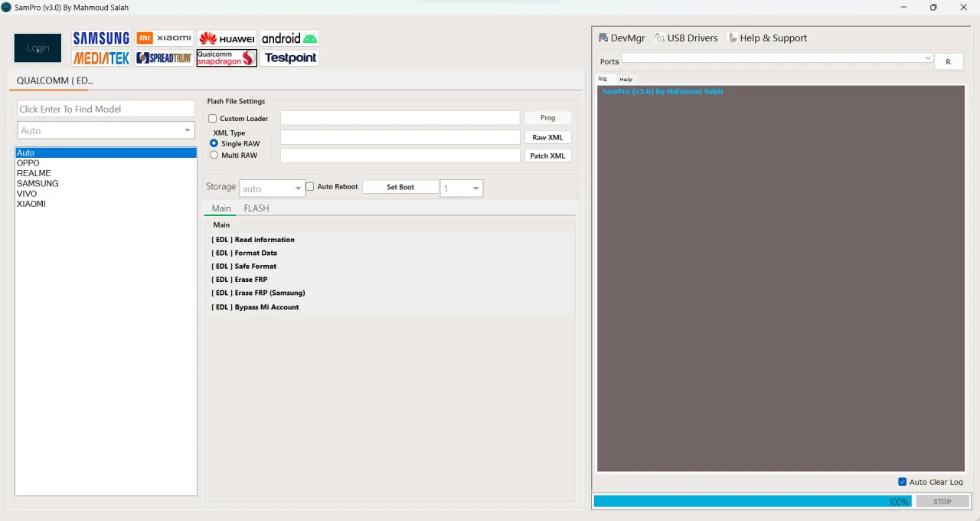Screen dimensions: 980x521
Task: Toggle the Auto Reboot checkbox
Action: 310,186
